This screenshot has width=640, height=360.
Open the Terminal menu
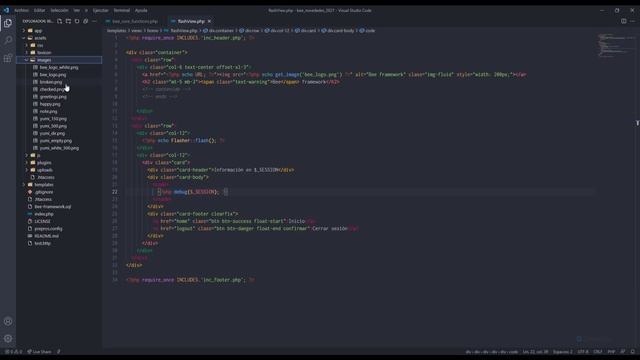point(122,10)
